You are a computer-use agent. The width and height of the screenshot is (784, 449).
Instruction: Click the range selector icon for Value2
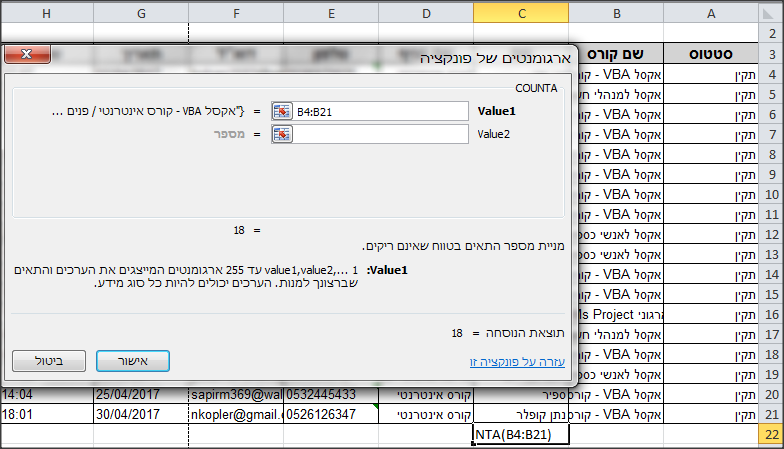pyautogui.click(x=281, y=135)
